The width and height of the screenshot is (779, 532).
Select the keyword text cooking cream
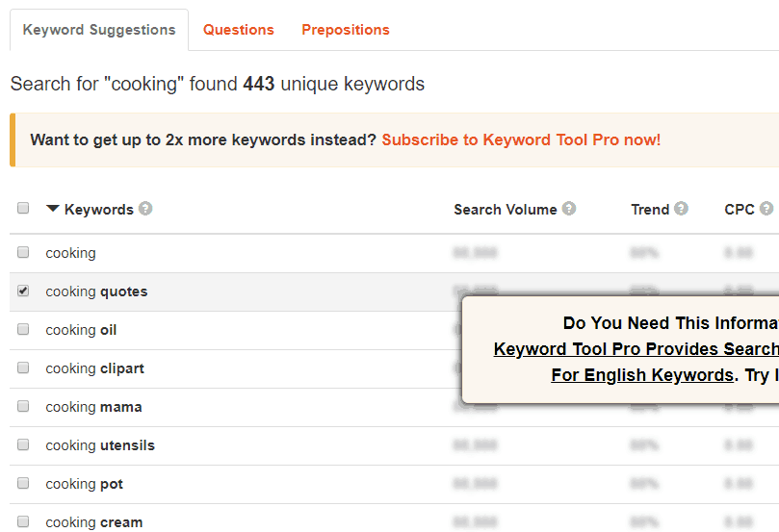[94, 522]
